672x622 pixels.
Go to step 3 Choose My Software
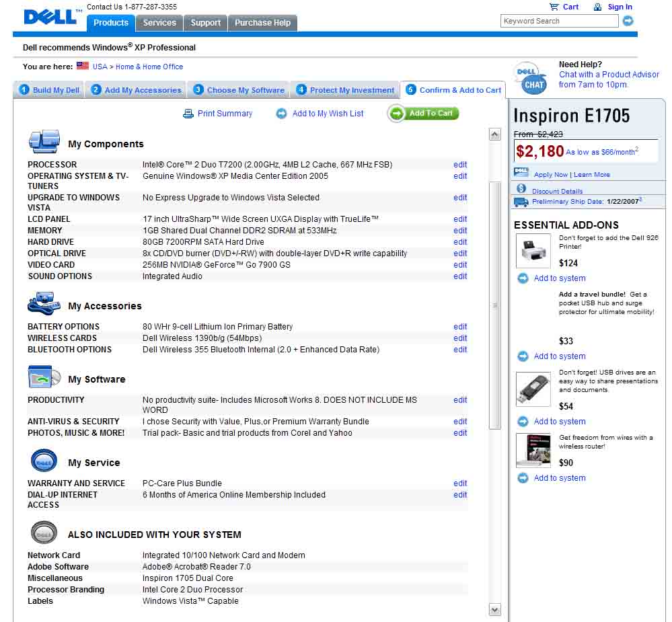click(238, 90)
